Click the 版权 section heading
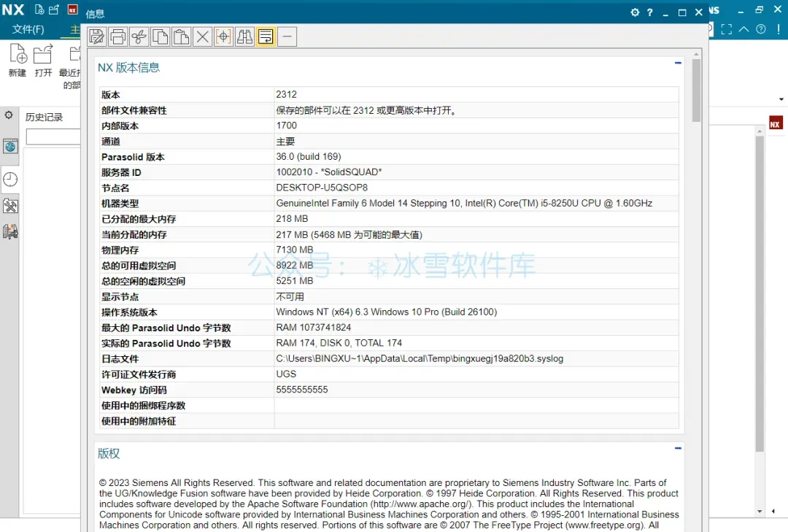788x532 pixels. 109,454
